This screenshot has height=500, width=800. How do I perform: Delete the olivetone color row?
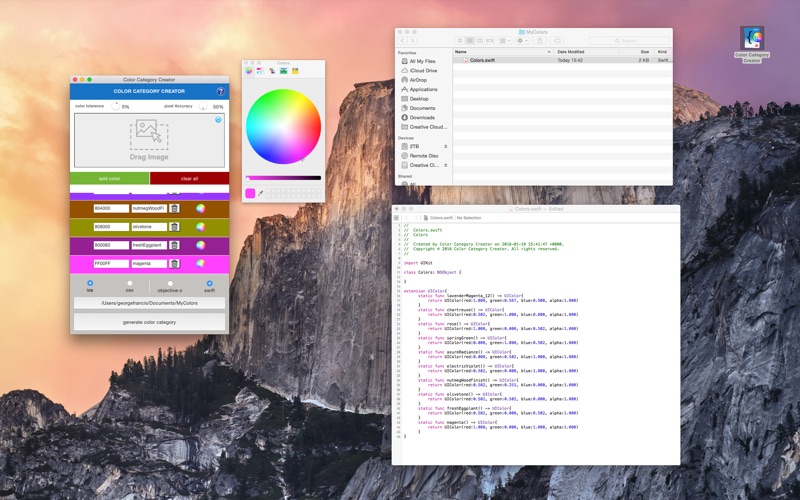(x=174, y=227)
